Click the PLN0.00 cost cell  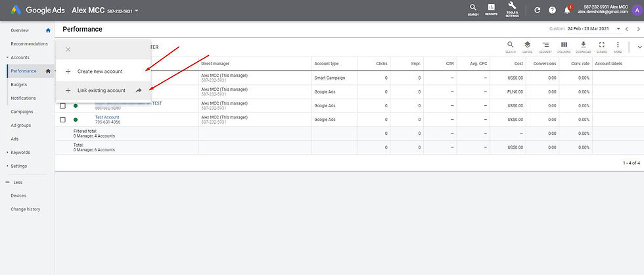pos(515,91)
